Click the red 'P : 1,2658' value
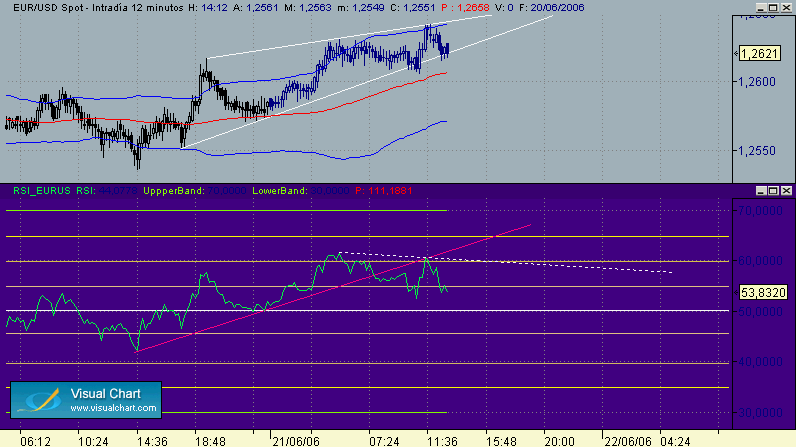The height and width of the screenshot is (447, 796). pyautogui.click(x=465, y=8)
